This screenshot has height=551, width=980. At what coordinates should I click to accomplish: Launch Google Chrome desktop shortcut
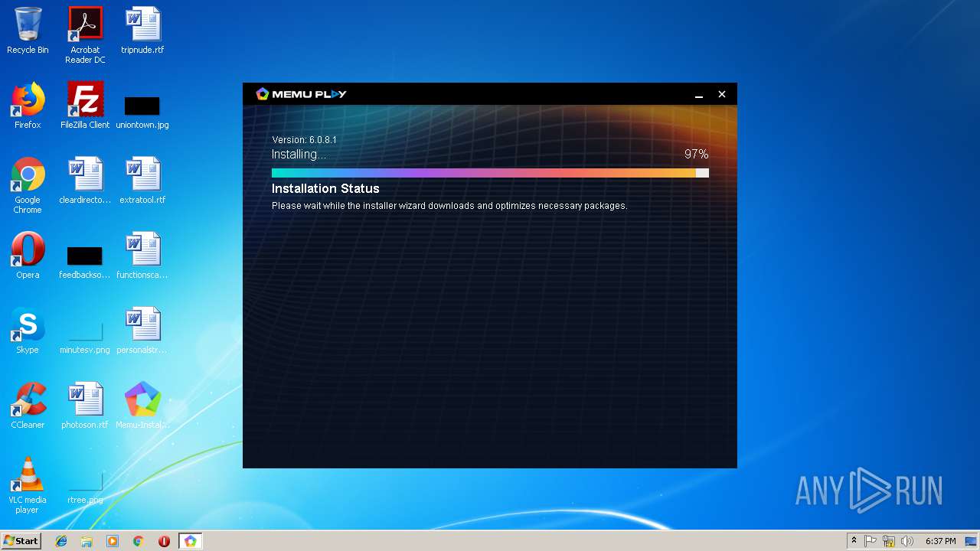[28, 185]
